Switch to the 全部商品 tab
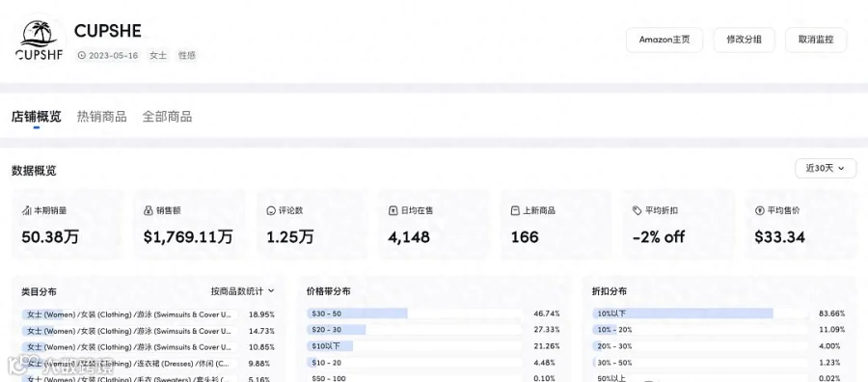The image size is (868, 382). [x=167, y=117]
